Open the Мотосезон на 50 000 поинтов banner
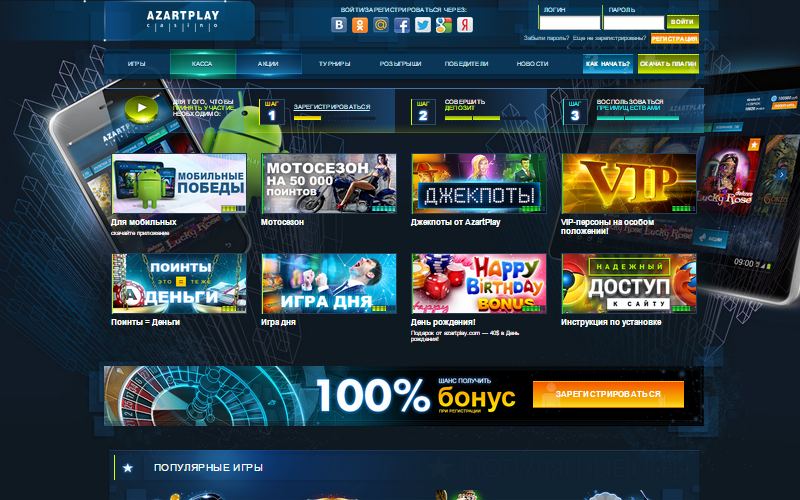This screenshot has width=800, height=500. [329, 183]
